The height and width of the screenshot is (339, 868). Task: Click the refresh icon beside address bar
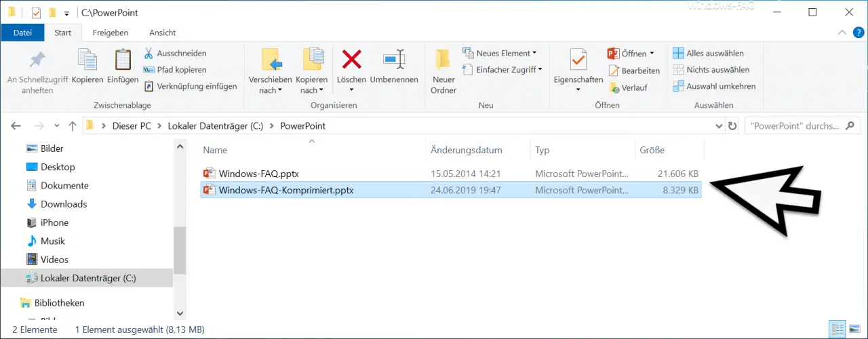pos(732,126)
